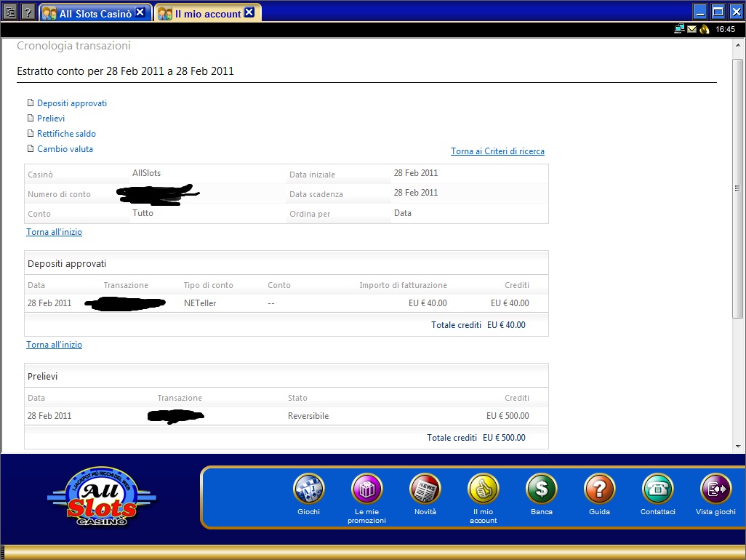This screenshot has height=560, width=746.
Task: Click the page scrollbar down arrow
Action: click(x=738, y=447)
